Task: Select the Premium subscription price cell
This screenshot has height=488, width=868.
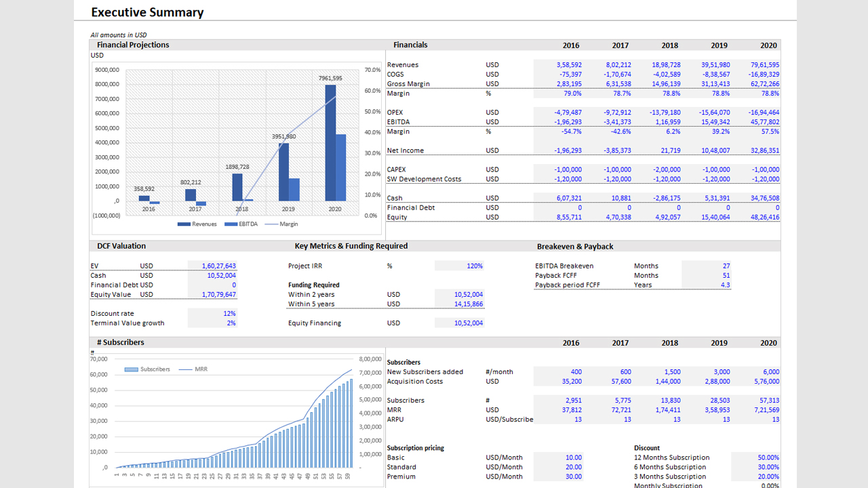Action: point(559,476)
